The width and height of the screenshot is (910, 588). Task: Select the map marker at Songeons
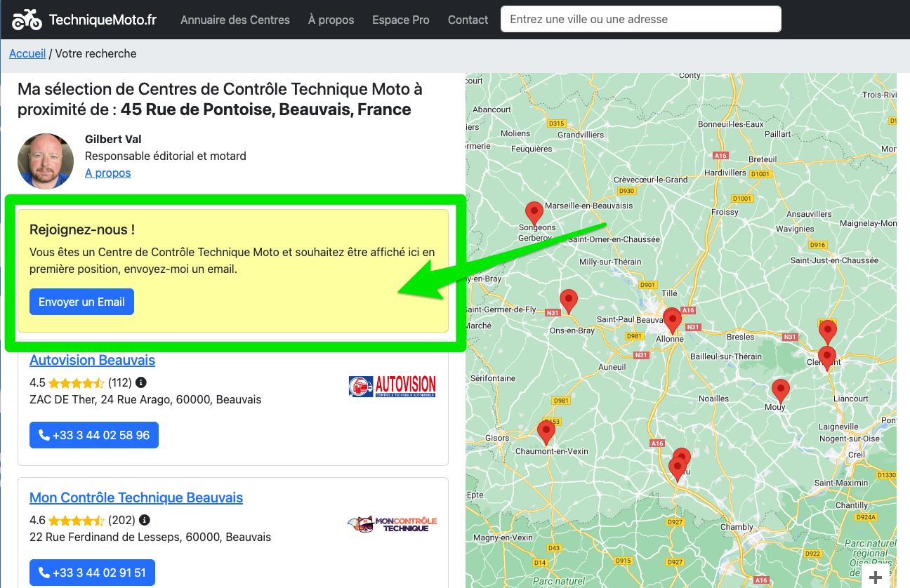[x=534, y=213]
